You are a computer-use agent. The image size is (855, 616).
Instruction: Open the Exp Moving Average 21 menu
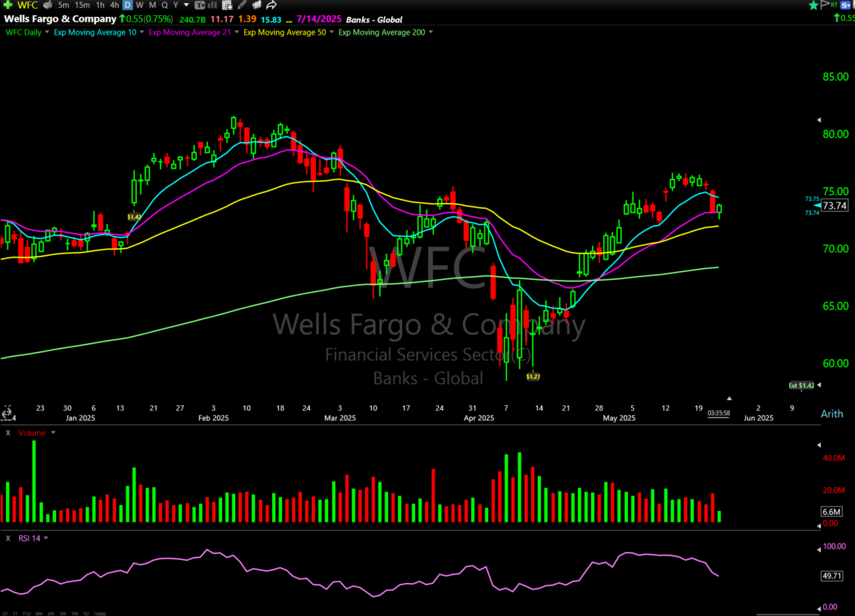pos(236,32)
